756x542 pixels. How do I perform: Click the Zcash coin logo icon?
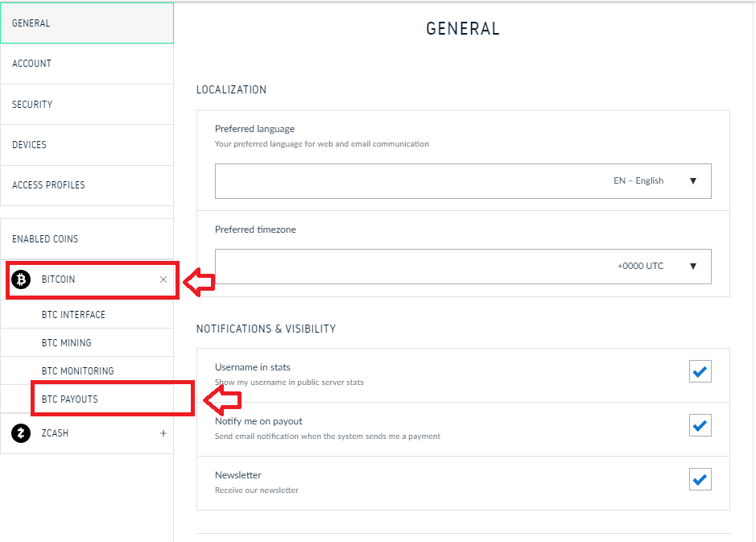[22, 433]
